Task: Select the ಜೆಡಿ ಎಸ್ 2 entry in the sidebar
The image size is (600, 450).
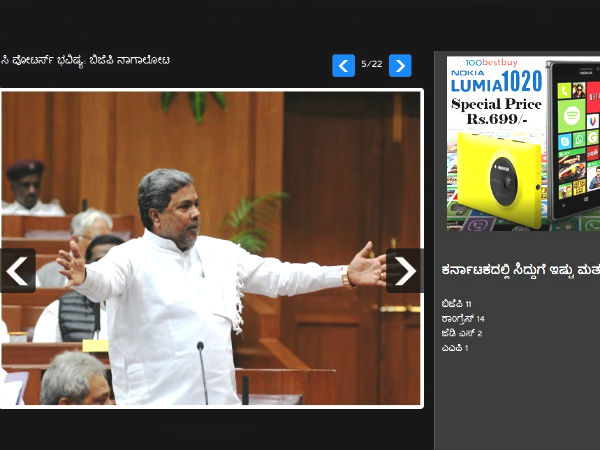Action: [462, 333]
